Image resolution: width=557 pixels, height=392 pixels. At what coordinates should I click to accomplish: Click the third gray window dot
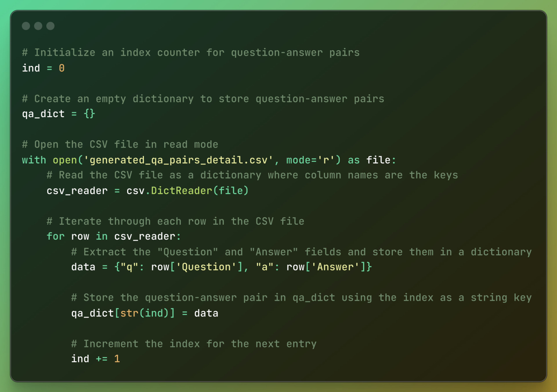[50, 26]
